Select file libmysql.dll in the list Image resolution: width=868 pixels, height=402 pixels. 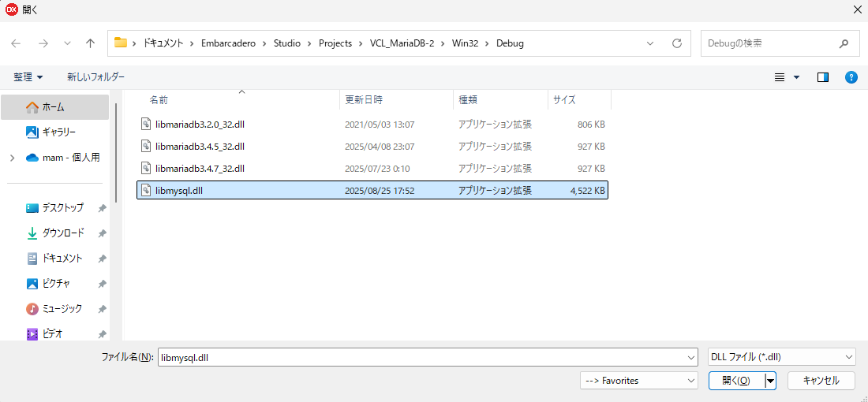pyautogui.click(x=372, y=190)
